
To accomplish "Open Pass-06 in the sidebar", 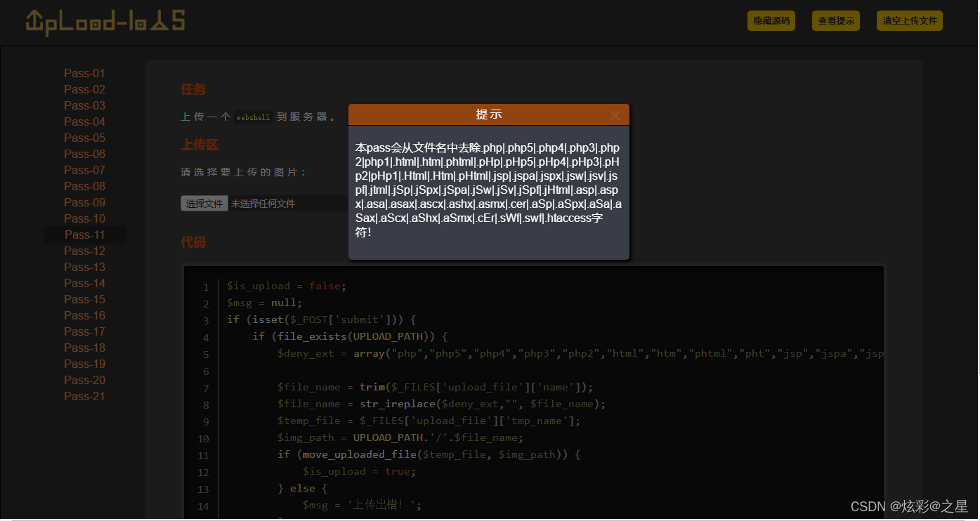I will point(84,154).
